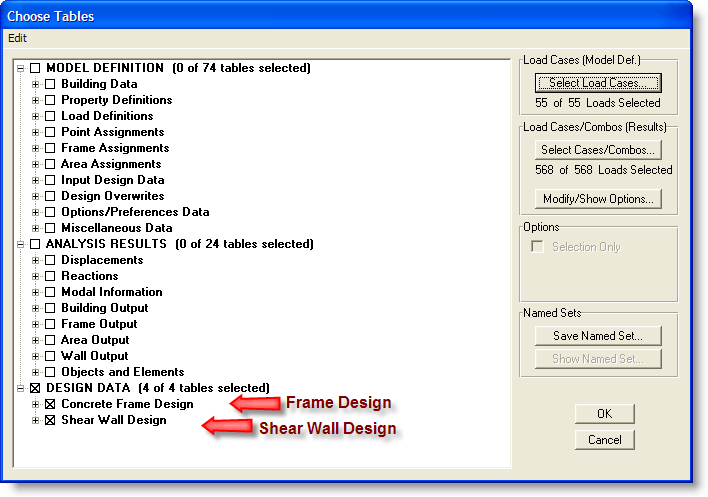Open the Edit menu
This screenshot has height=497, width=708.
pyautogui.click(x=17, y=38)
